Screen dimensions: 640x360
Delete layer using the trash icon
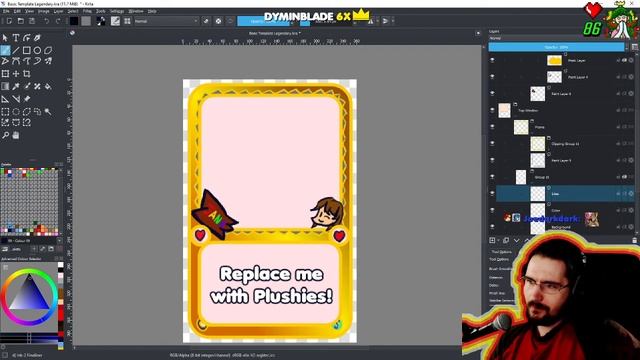[634, 240]
